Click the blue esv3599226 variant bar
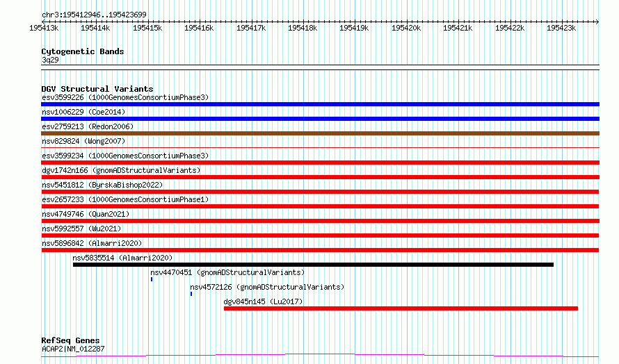Image resolution: width=619 pixels, height=364 pixels. click(x=320, y=104)
